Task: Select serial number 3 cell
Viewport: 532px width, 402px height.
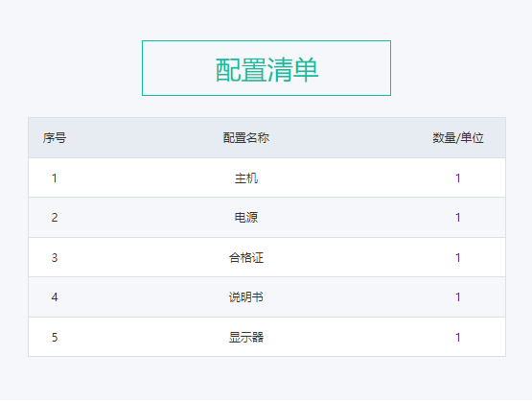Action: (55, 258)
